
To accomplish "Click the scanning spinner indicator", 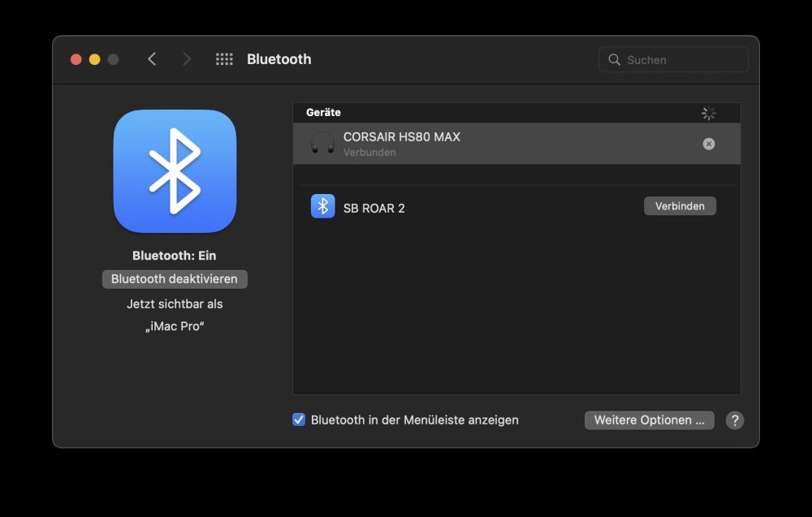I will (x=708, y=113).
